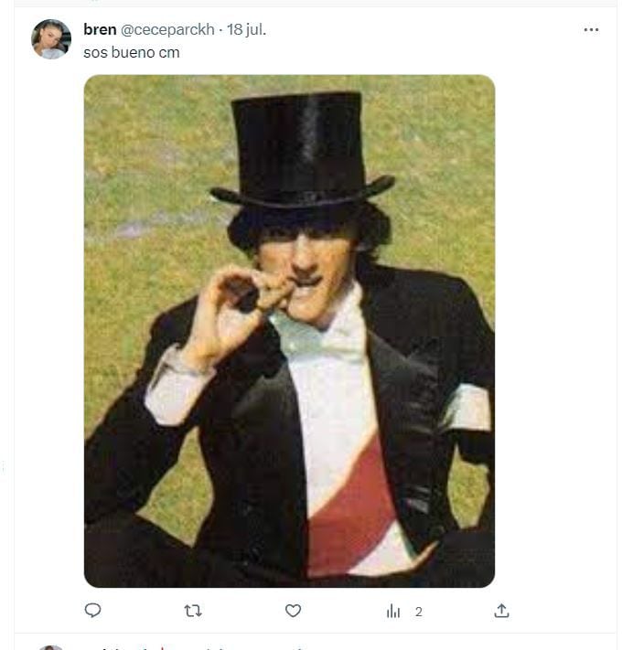
Task: Click bren's profile avatar picture
Action: tap(51, 39)
